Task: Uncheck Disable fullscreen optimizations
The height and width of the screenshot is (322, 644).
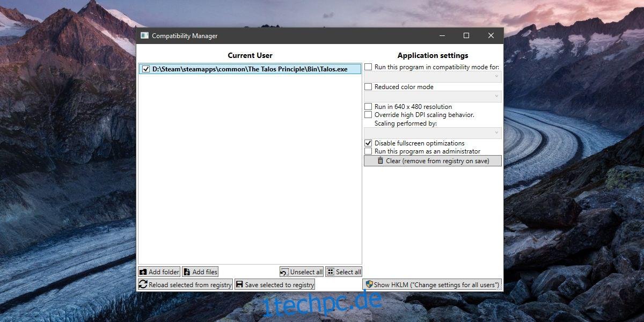Action: point(368,143)
